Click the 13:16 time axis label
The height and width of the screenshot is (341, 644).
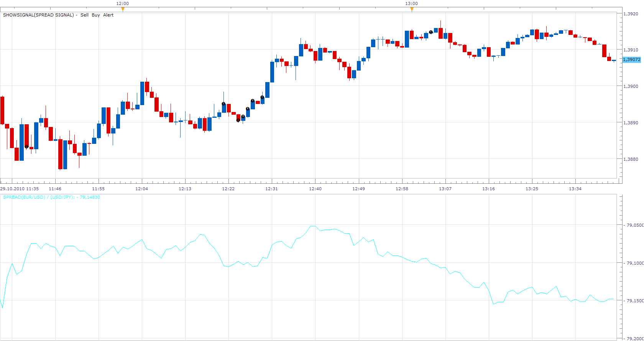click(x=488, y=189)
